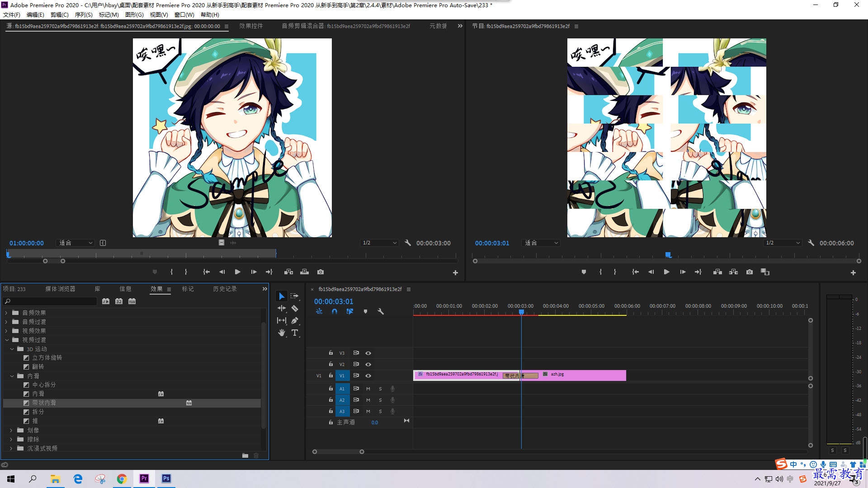Step forward one frame in source monitor

coord(254,272)
